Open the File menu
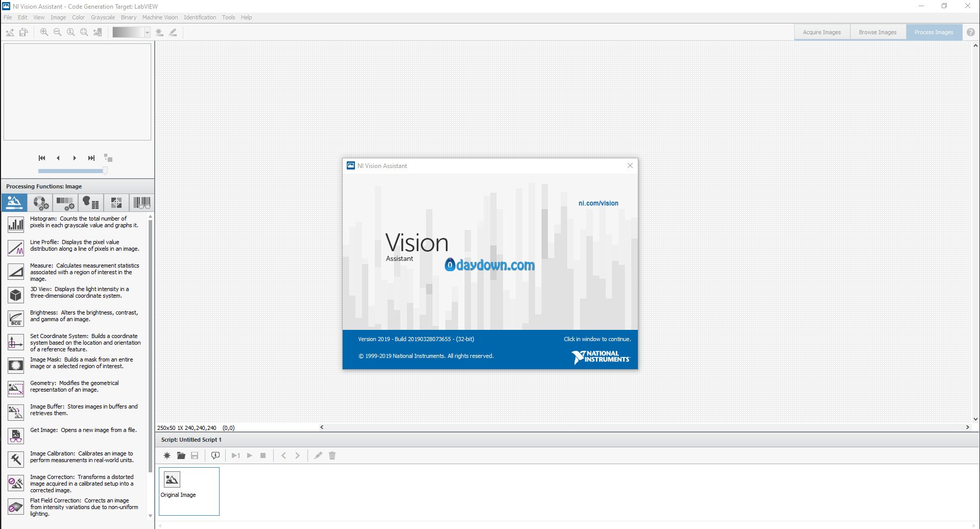This screenshot has width=980, height=529. coord(8,17)
